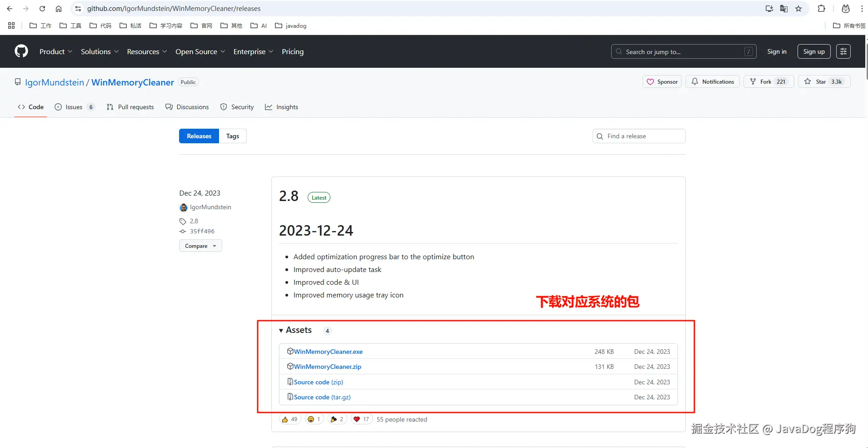
Task: Download WinMemoryCleaner.zip
Action: tap(328, 367)
